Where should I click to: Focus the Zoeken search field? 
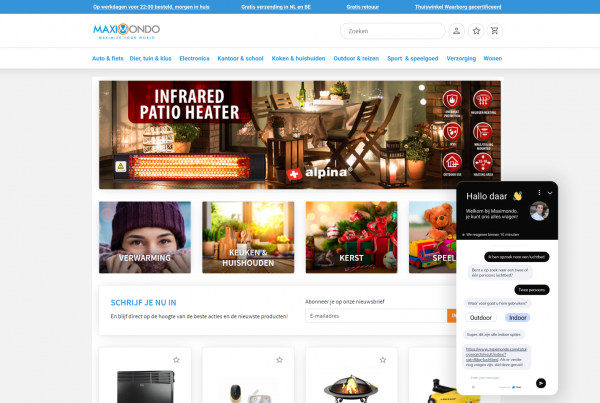point(393,31)
